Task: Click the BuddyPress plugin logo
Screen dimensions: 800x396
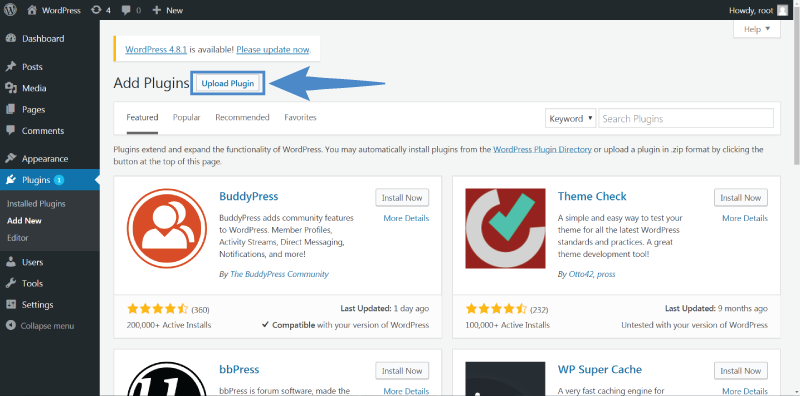Action: pos(167,228)
